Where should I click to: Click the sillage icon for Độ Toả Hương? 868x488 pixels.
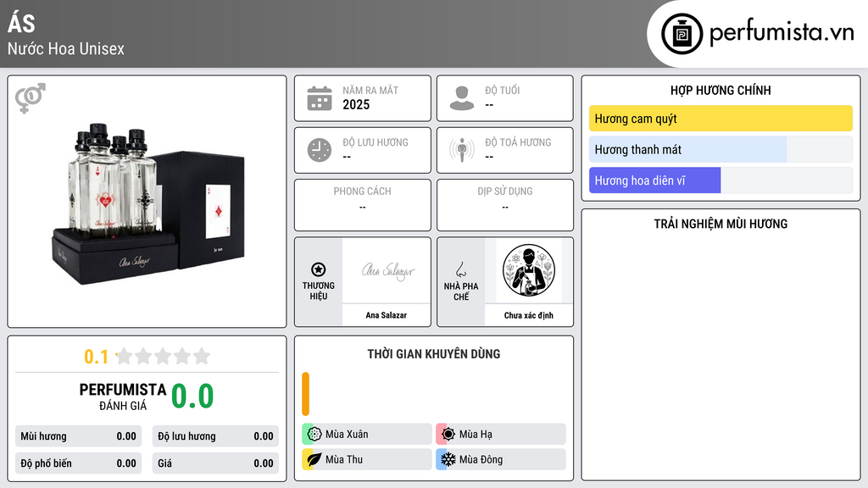click(x=462, y=150)
